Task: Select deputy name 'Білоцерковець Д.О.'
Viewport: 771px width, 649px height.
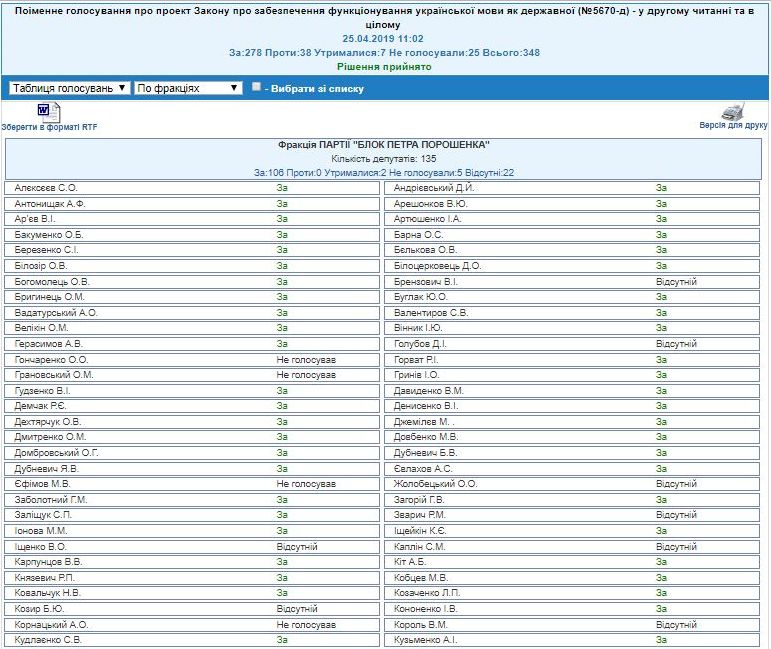Action: (x=437, y=266)
